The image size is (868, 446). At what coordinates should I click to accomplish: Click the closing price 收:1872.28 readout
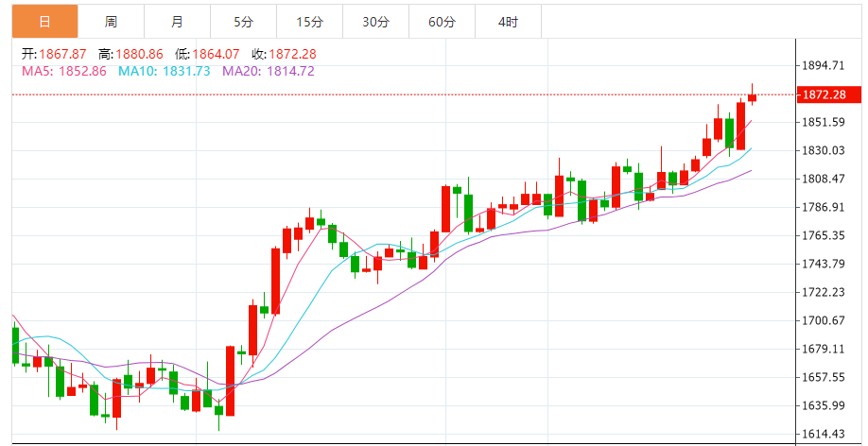tap(284, 54)
